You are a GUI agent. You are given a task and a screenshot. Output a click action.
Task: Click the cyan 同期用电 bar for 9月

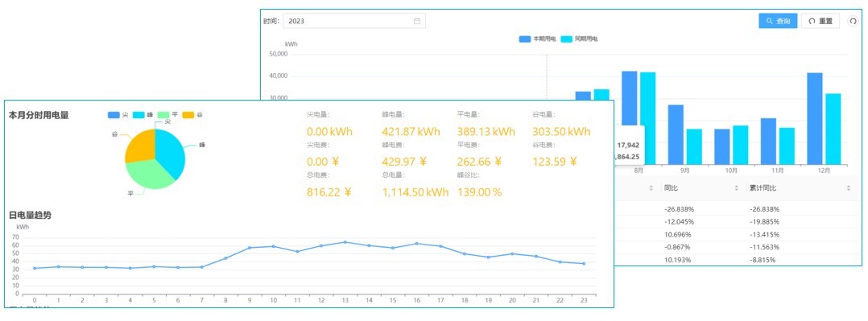click(x=694, y=146)
